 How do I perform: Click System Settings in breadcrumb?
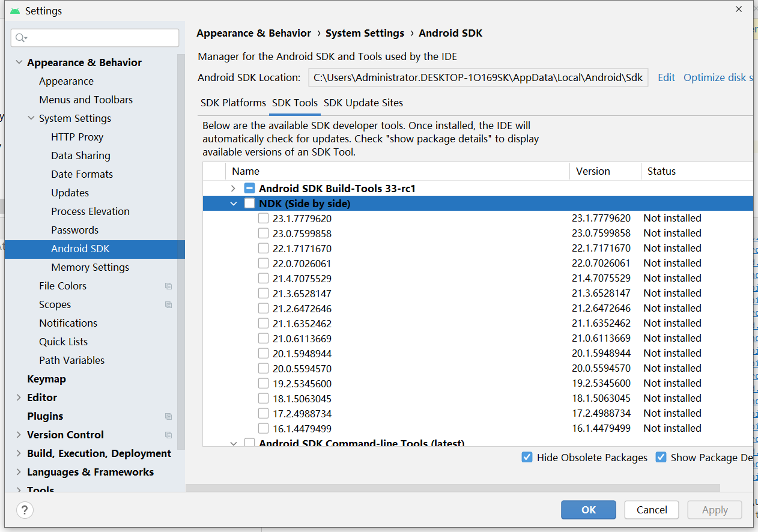pos(365,33)
